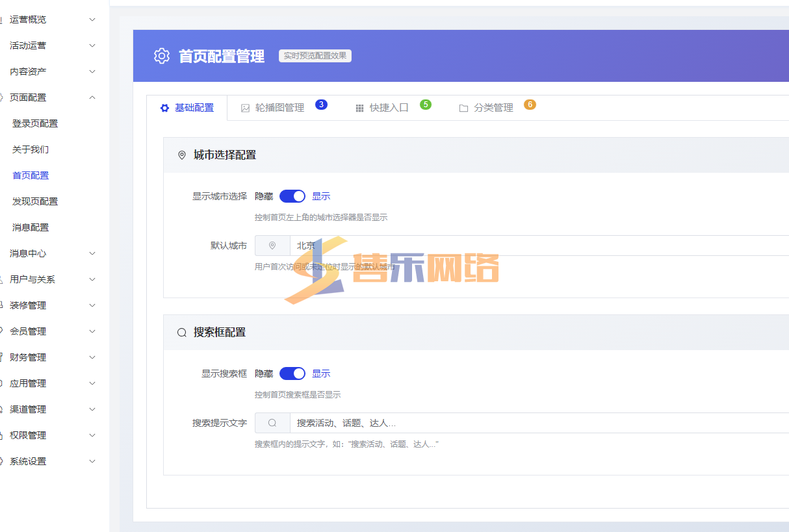Toggle the 显示城市选择 switch
The height and width of the screenshot is (532, 789).
tap(292, 196)
